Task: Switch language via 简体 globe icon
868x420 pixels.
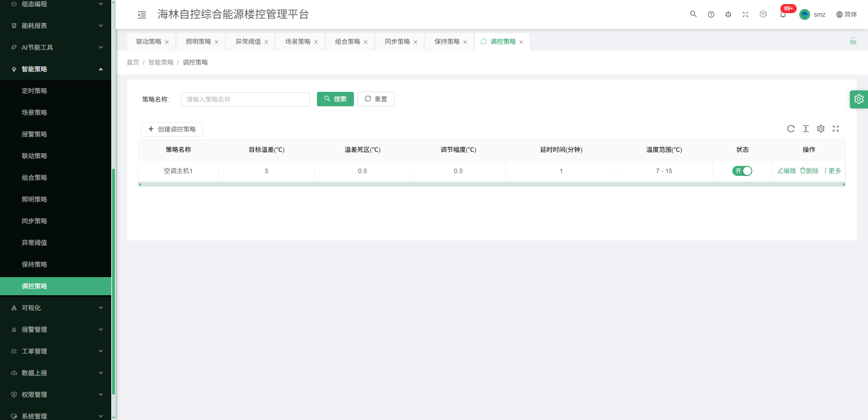Action: pyautogui.click(x=846, y=14)
